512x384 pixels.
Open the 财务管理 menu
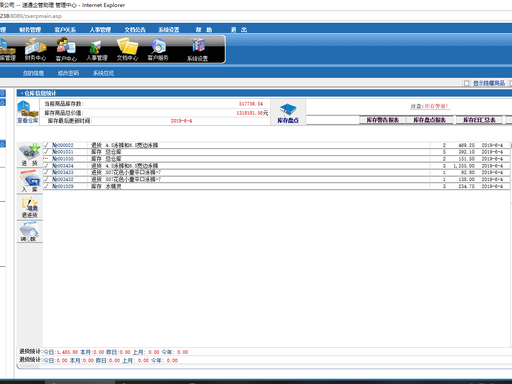click(x=30, y=30)
